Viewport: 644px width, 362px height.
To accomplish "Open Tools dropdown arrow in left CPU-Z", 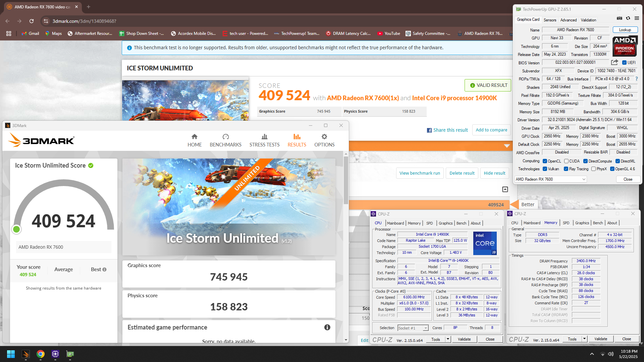I will (448, 339).
